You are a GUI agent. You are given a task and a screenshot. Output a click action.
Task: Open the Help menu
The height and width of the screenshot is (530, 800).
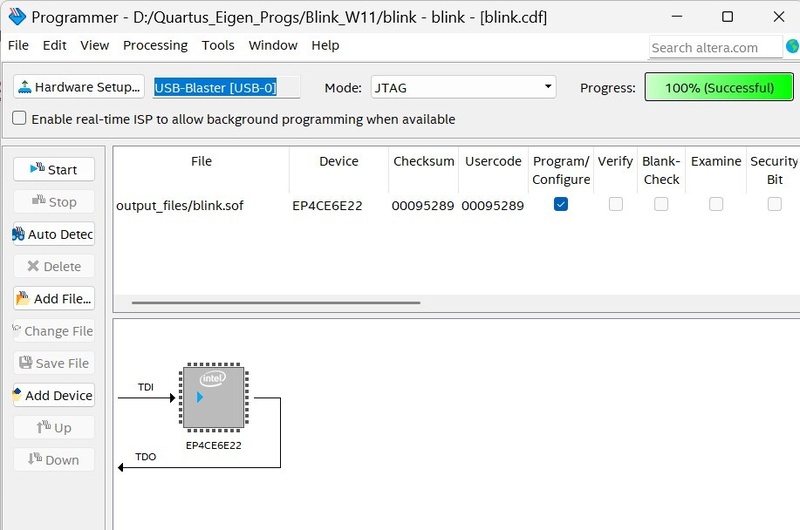(x=325, y=45)
